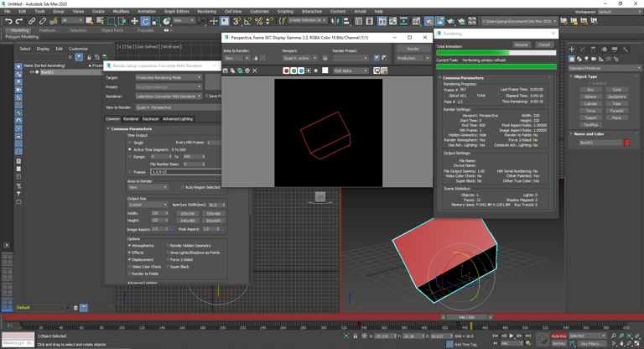This screenshot has width=644, height=349.
Task: Expand the Standard Primitives dropdown
Action: point(605,68)
